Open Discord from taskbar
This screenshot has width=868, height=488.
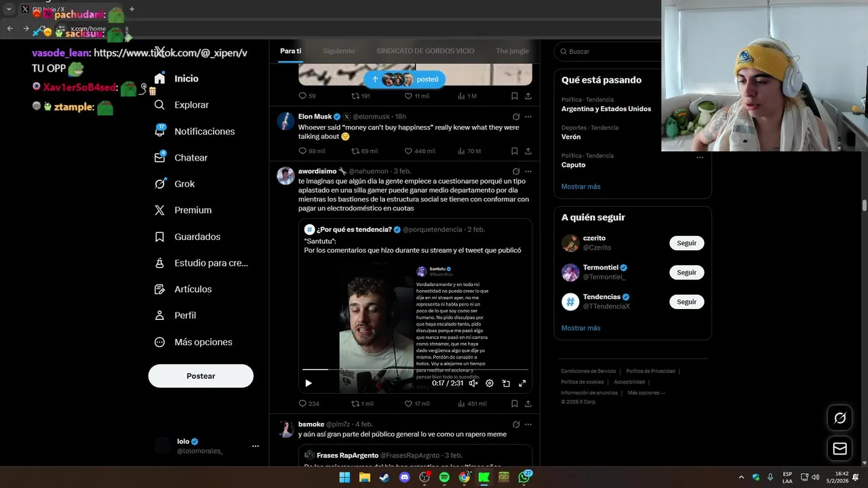405,477
